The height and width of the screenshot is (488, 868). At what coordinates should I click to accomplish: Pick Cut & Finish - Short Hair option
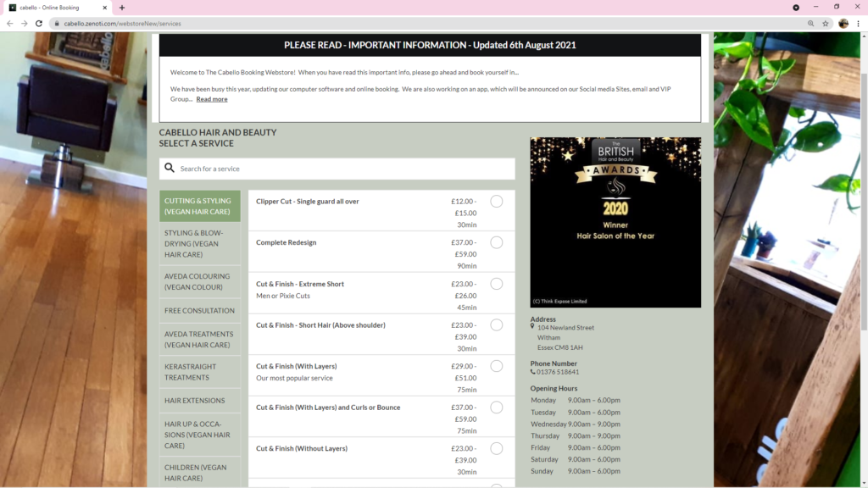pos(497,324)
